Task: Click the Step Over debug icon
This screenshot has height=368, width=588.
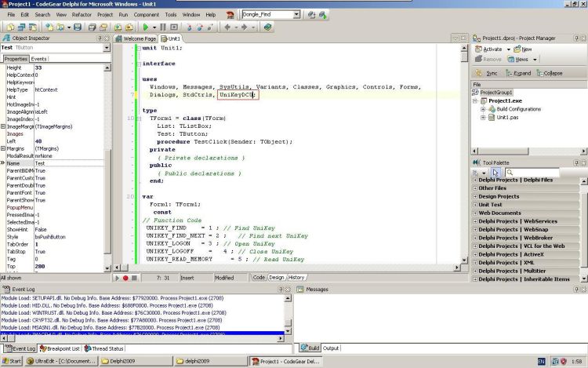Action: [x=199, y=27]
